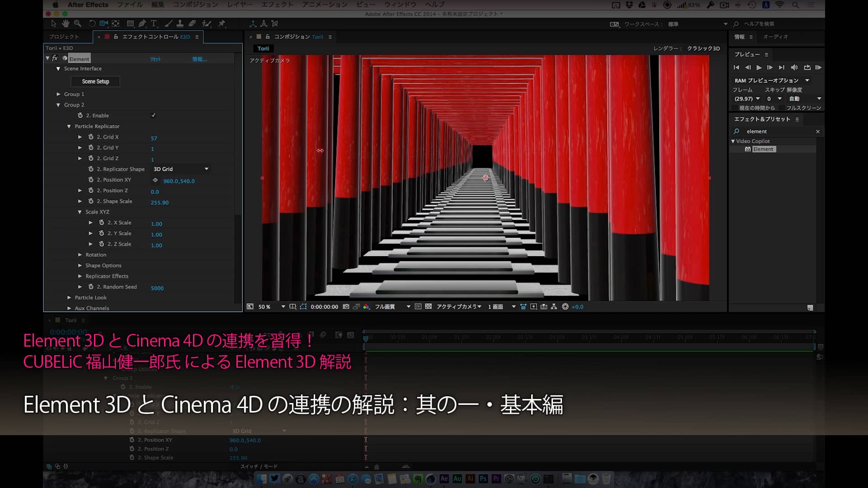
Task: Mute audio in Preview panel
Action: tap(794, 67)
